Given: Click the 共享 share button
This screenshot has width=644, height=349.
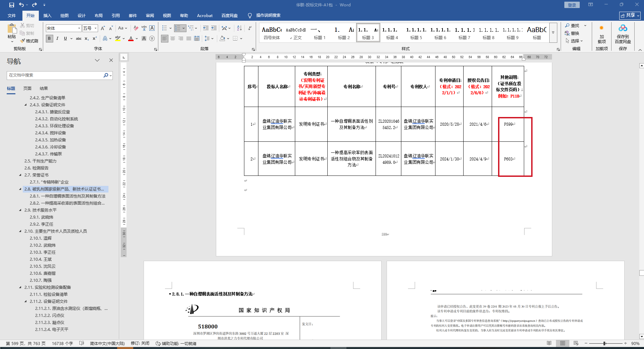Looking at the screenshot, I should click(630, 16).
